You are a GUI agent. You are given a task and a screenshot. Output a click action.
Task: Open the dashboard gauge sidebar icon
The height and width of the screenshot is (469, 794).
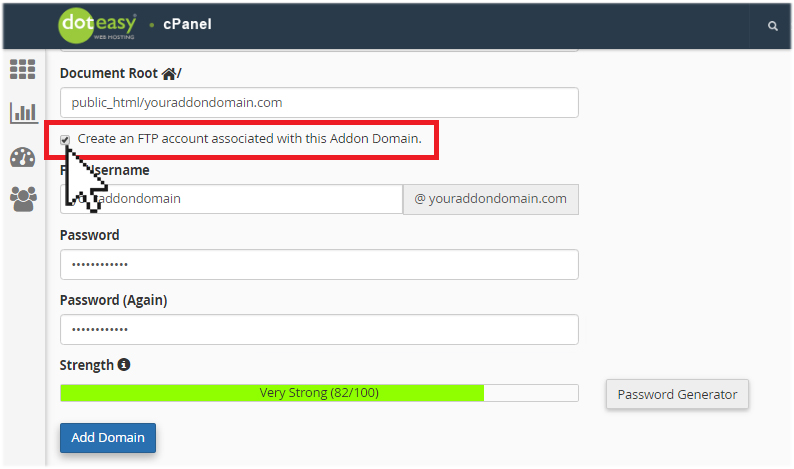23,158
